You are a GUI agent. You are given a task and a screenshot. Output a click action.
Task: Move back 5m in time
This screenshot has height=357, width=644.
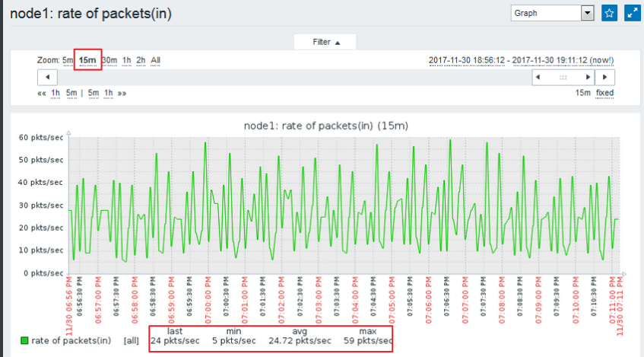pos(71,94)
